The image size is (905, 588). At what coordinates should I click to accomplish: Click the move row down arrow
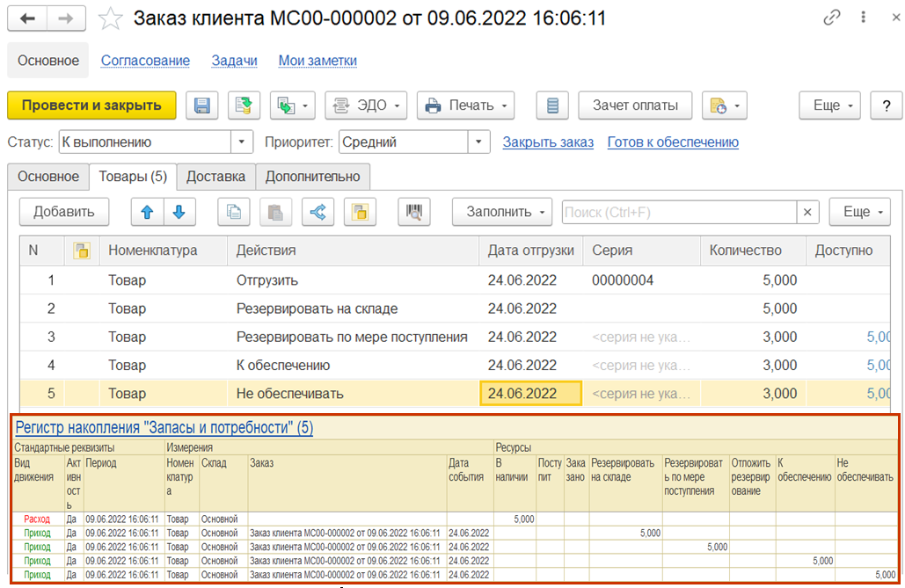tap(179, 212)
